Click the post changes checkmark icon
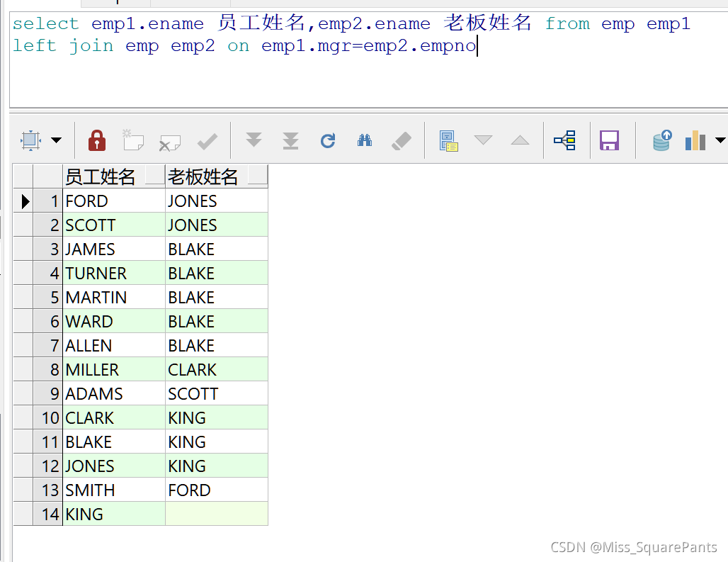 point(207,141)
